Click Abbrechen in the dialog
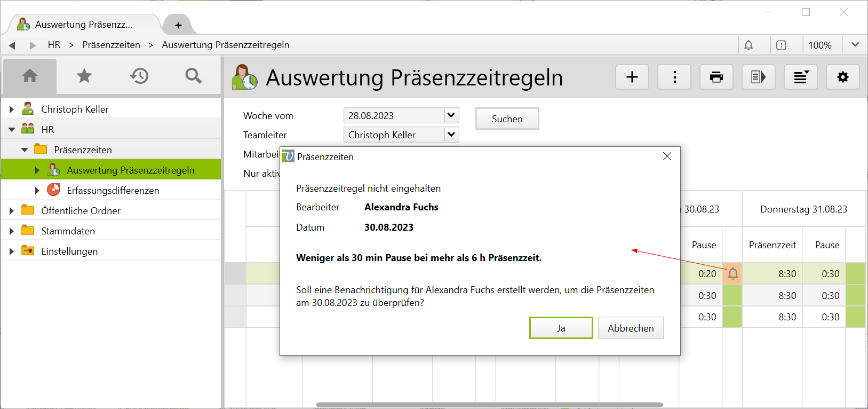The width and height of the screenshot is (868, 409). [630, 328]
